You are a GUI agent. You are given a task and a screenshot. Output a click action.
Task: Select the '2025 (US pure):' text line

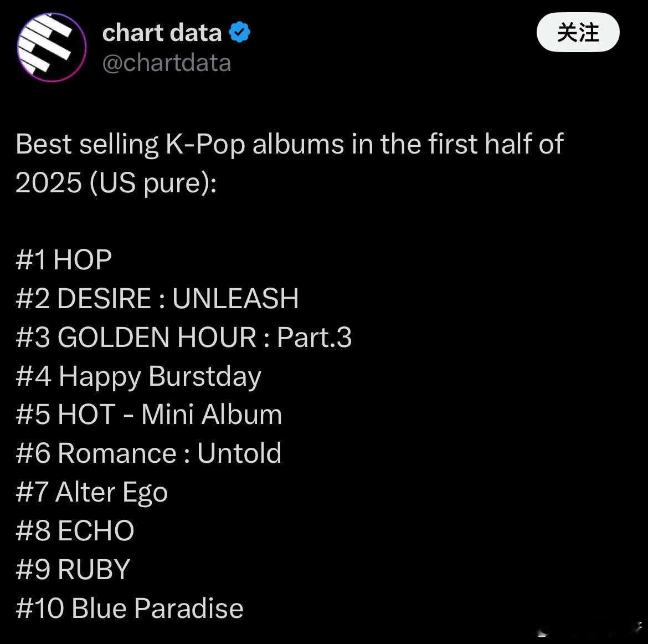point(116,182)
